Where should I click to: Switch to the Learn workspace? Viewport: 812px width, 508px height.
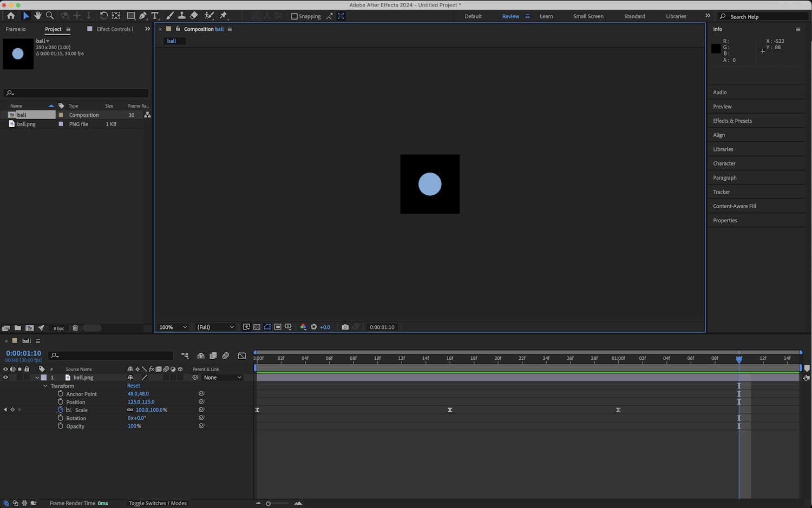pyautogui.click(x=546, y=16)
